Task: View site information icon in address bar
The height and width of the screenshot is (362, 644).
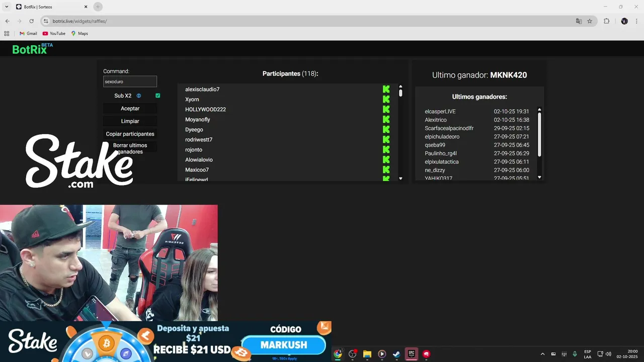Action: (x=46, y=21)
